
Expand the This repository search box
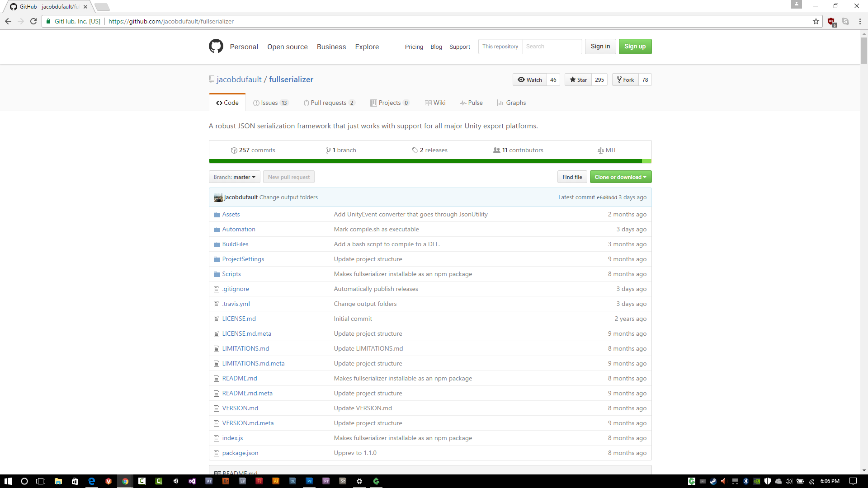(500, 47)
